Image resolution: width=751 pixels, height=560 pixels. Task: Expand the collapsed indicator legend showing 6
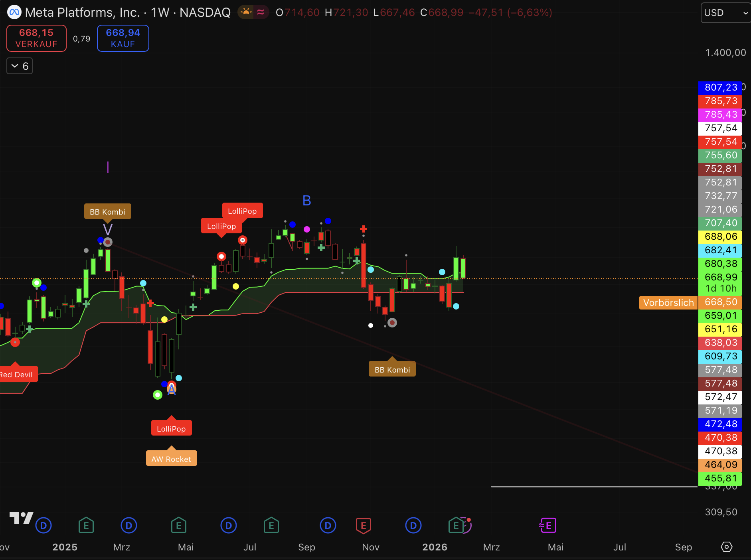click(x=20, y=66)
